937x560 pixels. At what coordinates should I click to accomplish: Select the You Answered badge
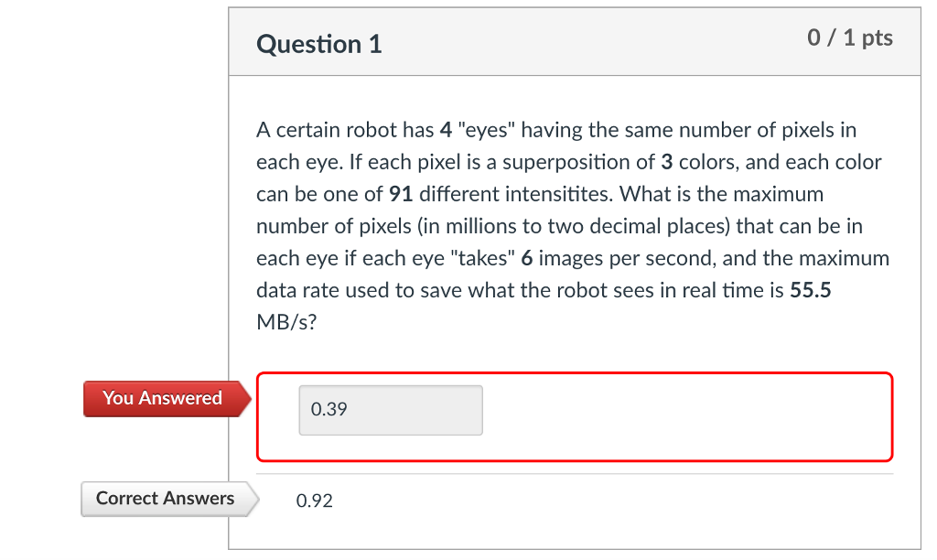point(163,398)
